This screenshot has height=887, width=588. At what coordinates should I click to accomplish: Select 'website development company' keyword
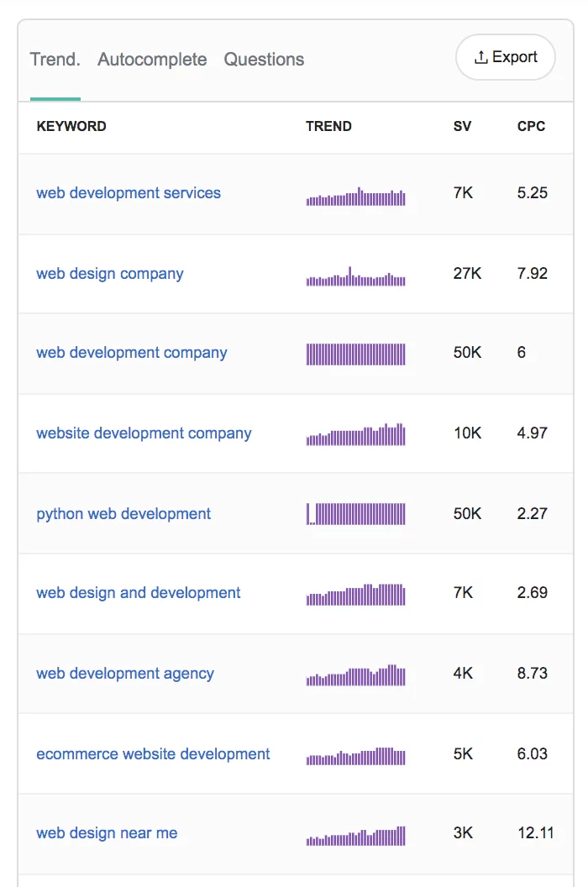(x=144, y=433)
